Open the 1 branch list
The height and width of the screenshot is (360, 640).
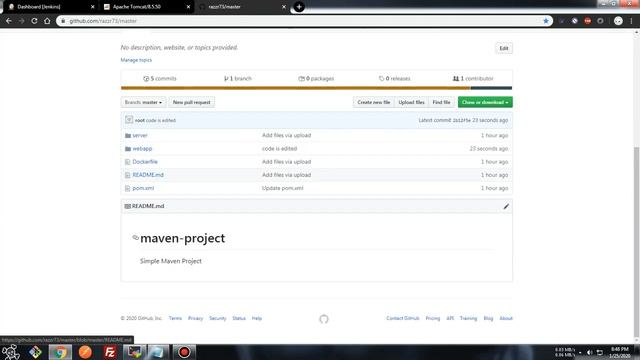238,78
